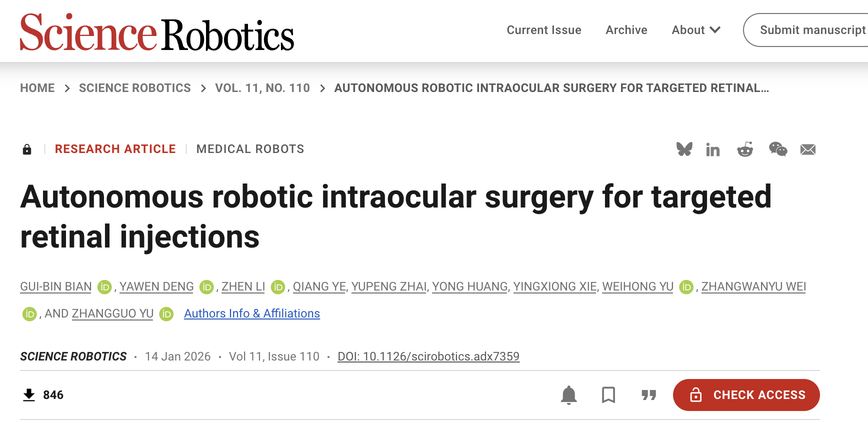Navigate to Home breadcrumb

(x=37, y=88)
